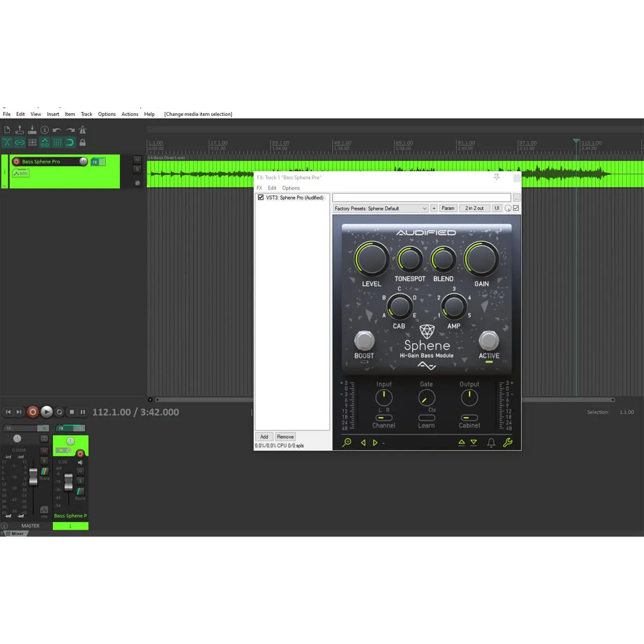Viewport: 644px width, 644px height.
Task: Toggle grid lines button
Action: tap(57, 142)
